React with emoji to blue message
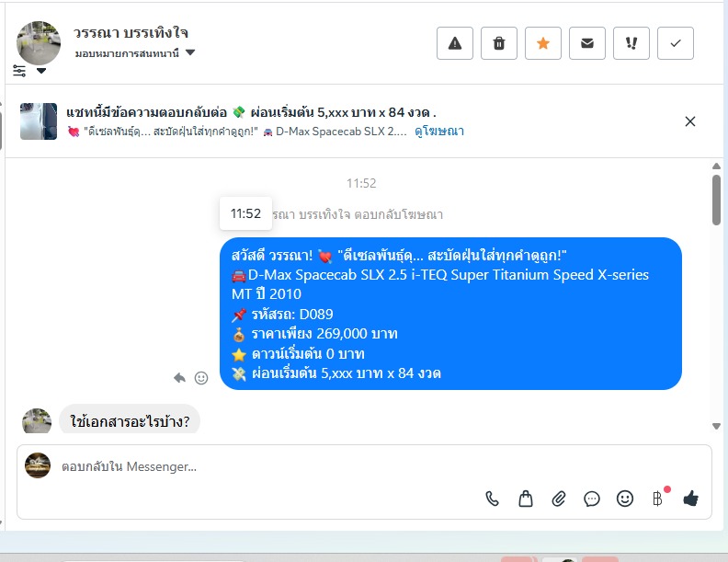 pos(201,378)
